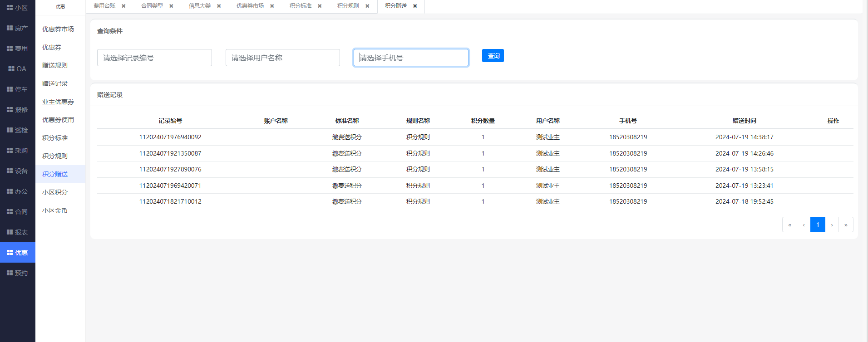Viewport: 868px width, 342px height.
Task: Open 赠送规则 in the submenu
Action: point(60,65)
